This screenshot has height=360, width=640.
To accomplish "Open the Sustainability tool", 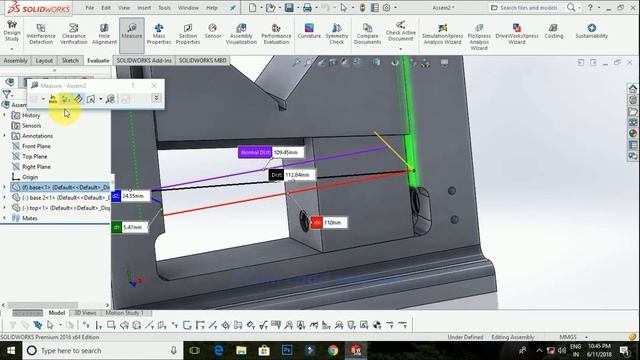I will point(591,31).
